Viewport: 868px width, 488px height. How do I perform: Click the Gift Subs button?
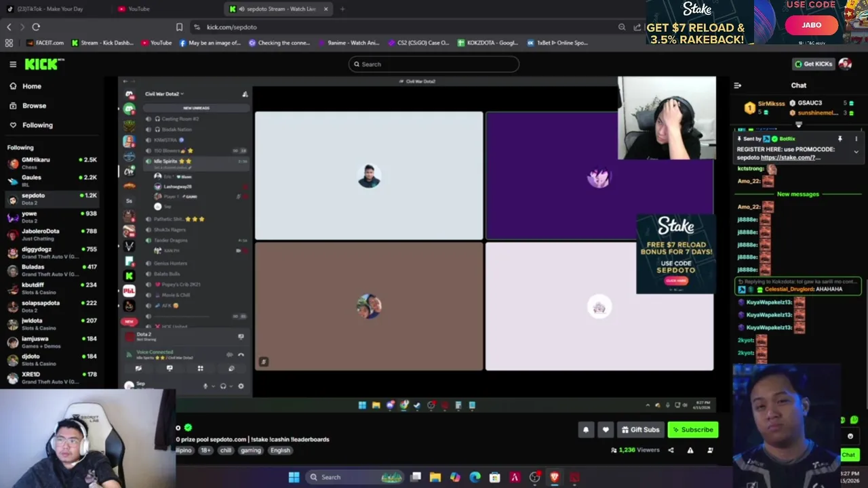pos(639,430)
